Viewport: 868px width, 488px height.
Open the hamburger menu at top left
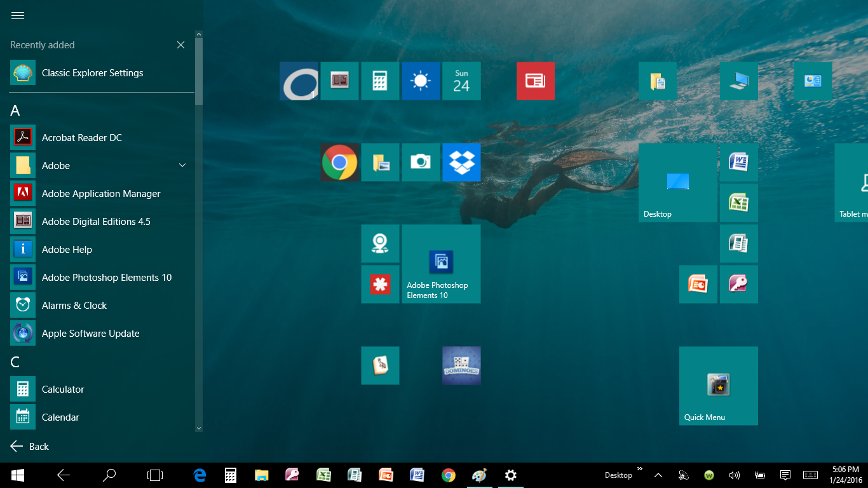point(18,16)
